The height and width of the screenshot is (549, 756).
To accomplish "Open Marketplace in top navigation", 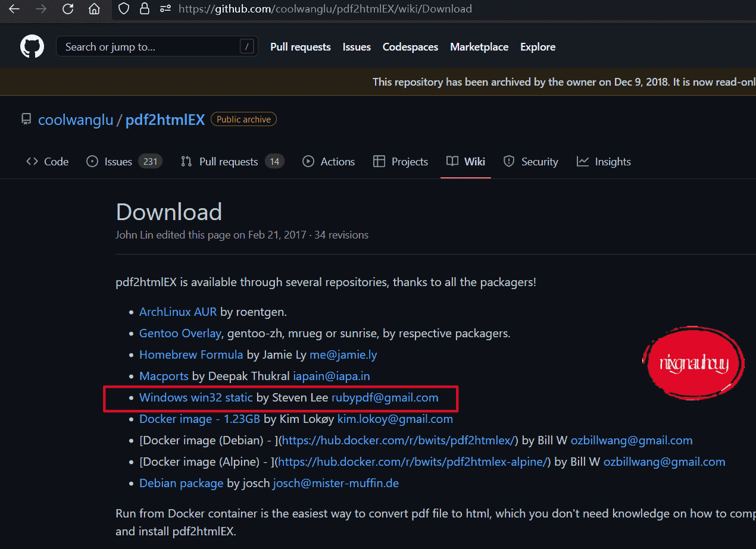I will point(479,47).
